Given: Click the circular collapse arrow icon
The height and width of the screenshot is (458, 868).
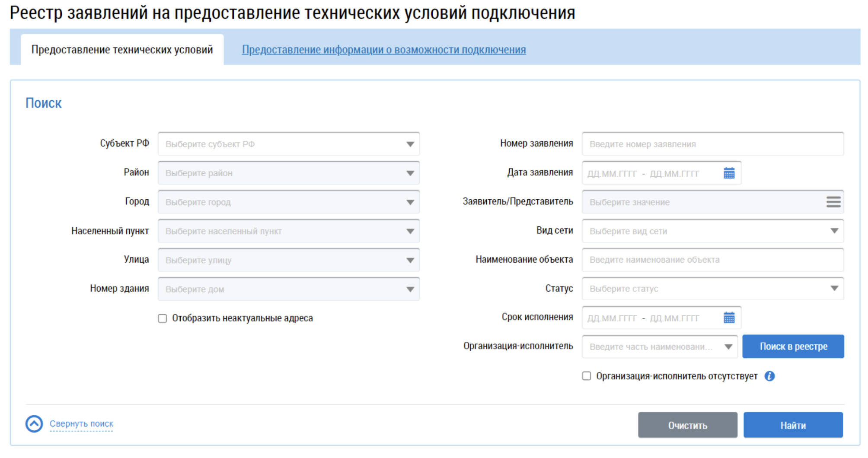Looking at the screenshot, I should (34, 424).
